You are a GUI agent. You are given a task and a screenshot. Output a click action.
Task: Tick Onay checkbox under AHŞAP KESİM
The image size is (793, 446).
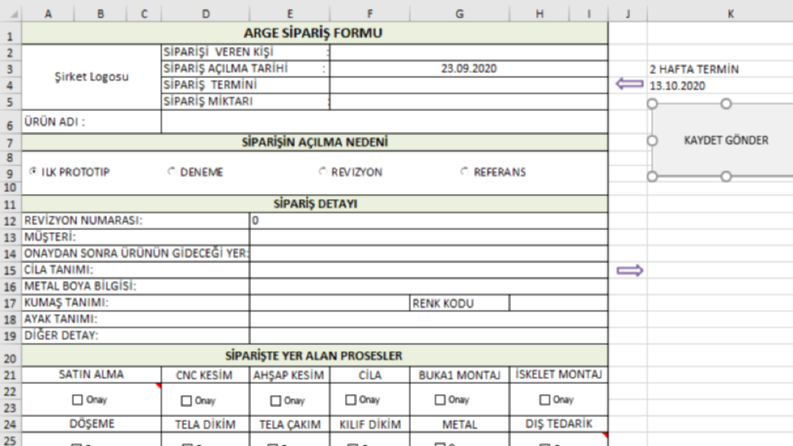275,401
